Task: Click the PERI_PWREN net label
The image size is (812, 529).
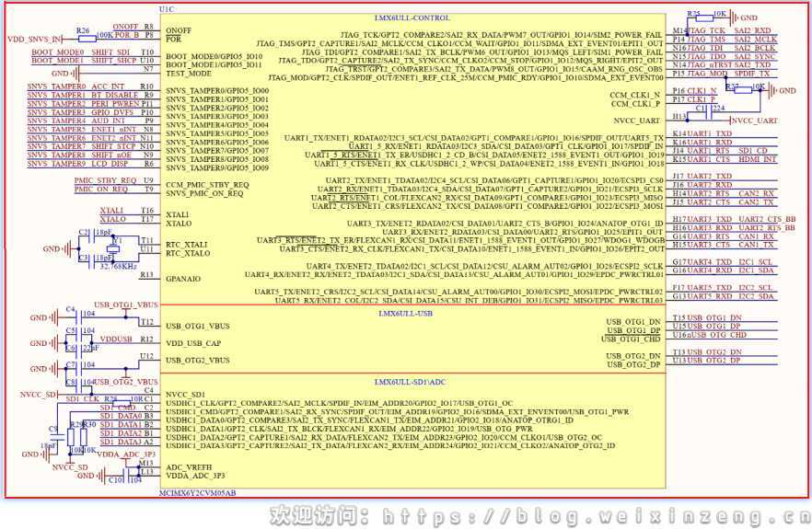Action: (x=115, y=104)
